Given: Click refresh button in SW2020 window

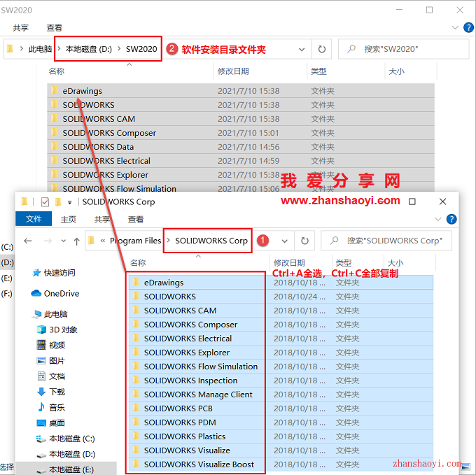Looking at the screenshot, I should (x=321, y=49).
